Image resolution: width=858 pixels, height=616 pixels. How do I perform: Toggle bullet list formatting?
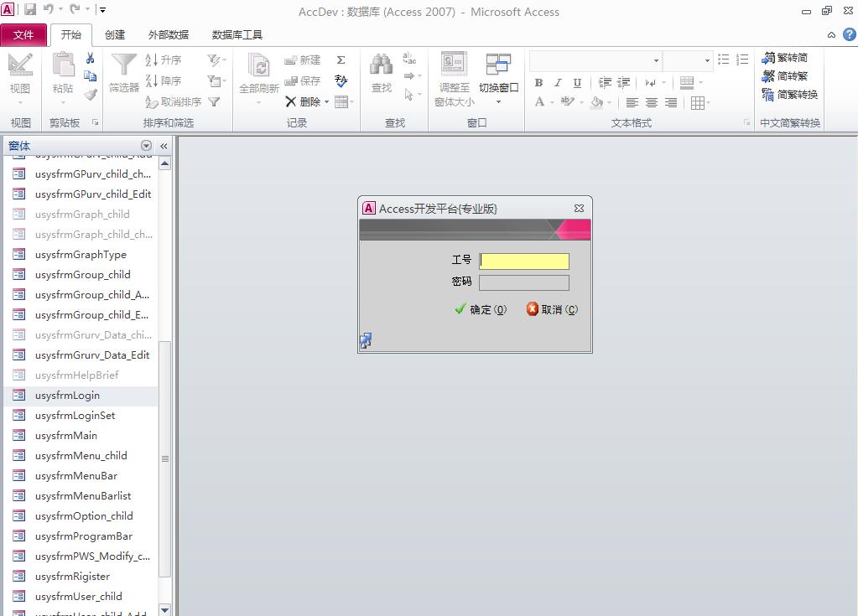coord(724,59)
